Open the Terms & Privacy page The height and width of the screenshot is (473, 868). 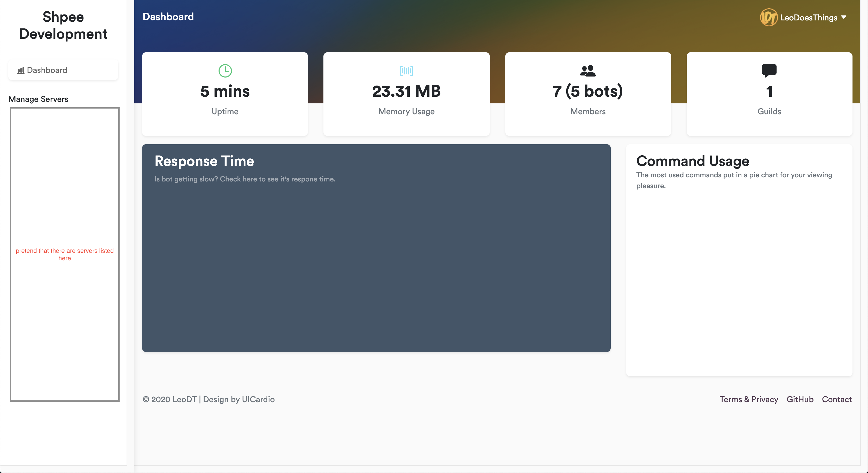[x=749, y=399]
